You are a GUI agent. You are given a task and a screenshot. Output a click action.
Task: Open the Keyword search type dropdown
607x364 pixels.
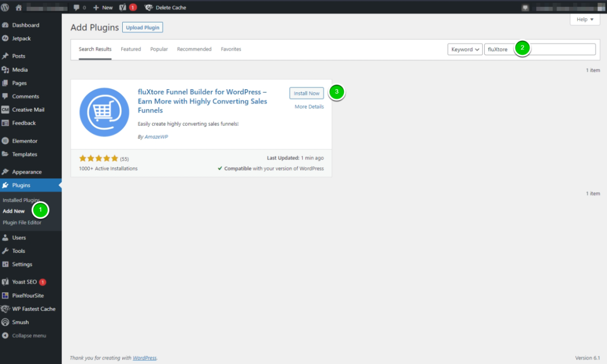pos(465,49)
